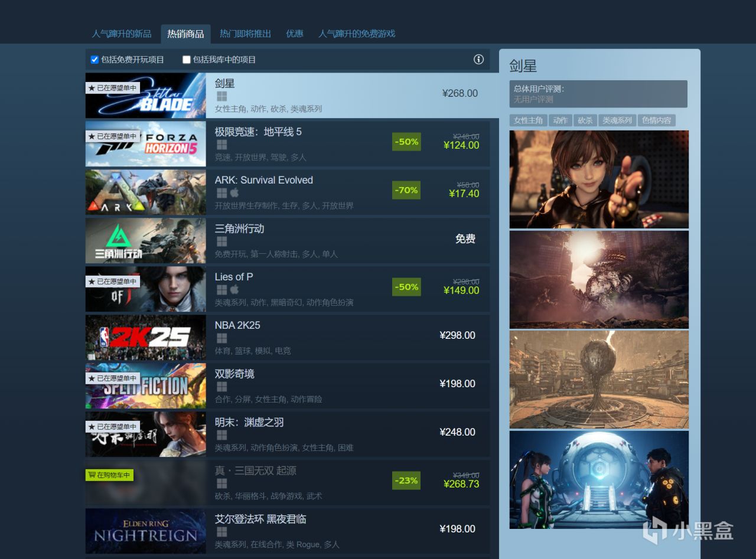This screenshot has width=756, height=559.
Task: Click the -50% badge for Forza
Action: (x=406, y=142)
